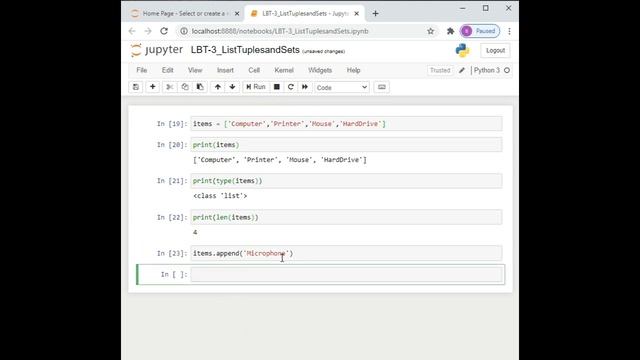Reload the page
This screenshot has height=360, width=640.
pyautogui.click(x=164, y=31)
